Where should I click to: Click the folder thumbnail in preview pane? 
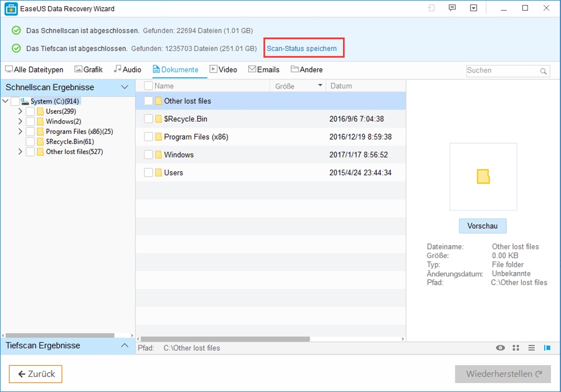(x=483, y=176)
